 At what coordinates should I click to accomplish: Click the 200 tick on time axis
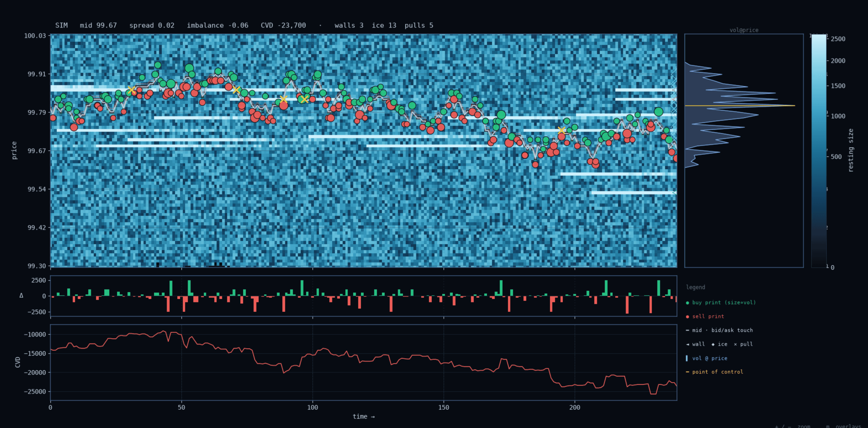click(575, 407)
